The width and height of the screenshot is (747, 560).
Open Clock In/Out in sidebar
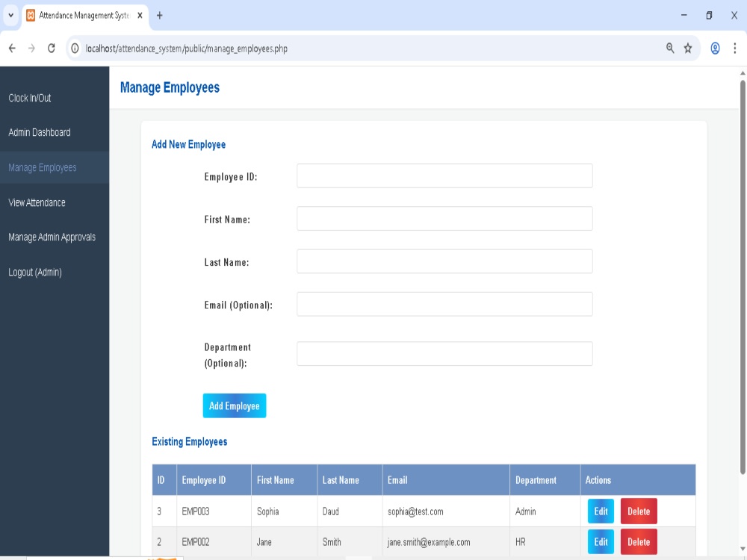pos(30,98)
